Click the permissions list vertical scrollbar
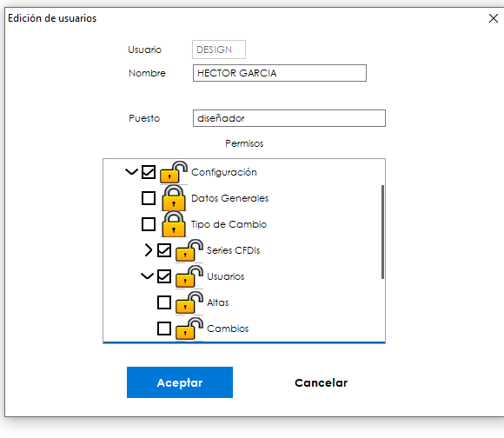This screenshot has width=504, height=438. [x=382, y=232]
